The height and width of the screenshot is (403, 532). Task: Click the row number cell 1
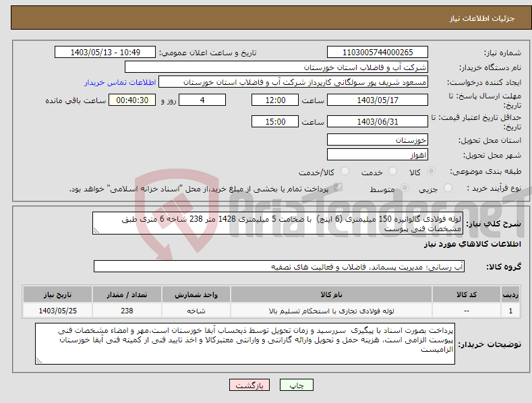(510, 311)
